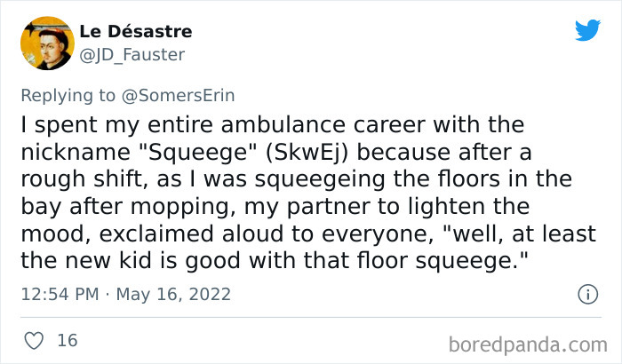The height and width of the screenshot is (364, 622).
Task: Open Le Désastre's profile avatar
Action: pyautogui.click(x=45, y=43)
